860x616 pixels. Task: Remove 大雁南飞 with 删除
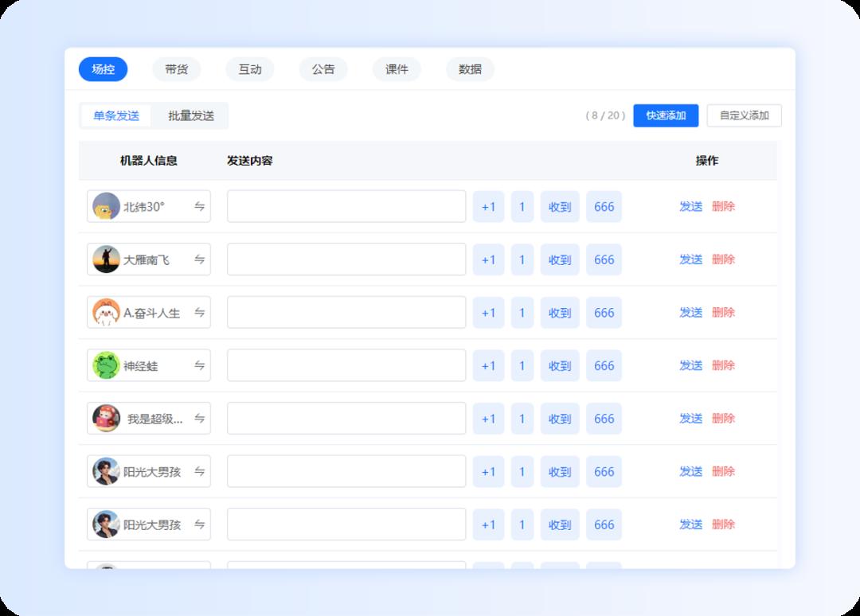723,259
